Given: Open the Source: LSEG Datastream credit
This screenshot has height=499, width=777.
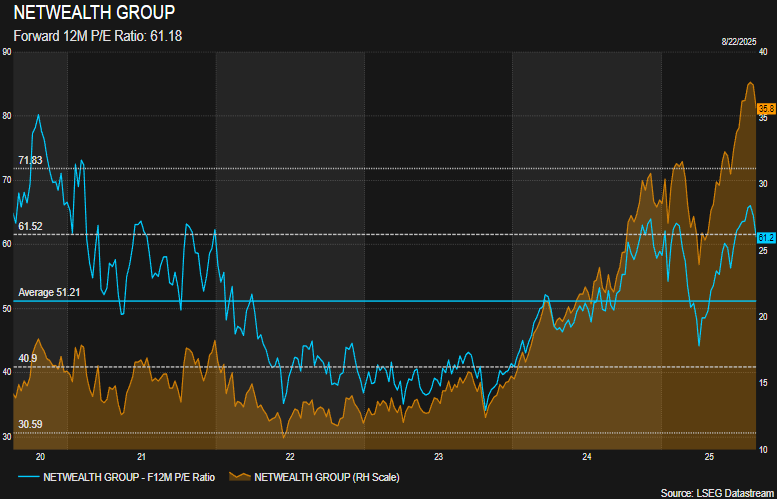Looking at the screenshot, I should coord(716,492).
